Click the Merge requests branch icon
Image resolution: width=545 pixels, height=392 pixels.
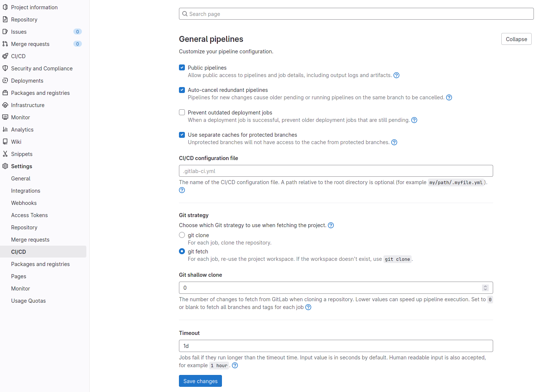coord(5,44)
